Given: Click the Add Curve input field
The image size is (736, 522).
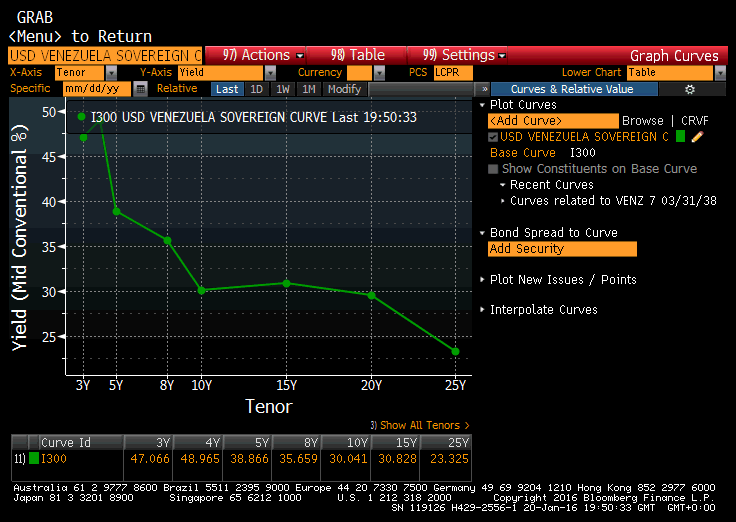Looking at the screenshot, I should tap(553, 121).
